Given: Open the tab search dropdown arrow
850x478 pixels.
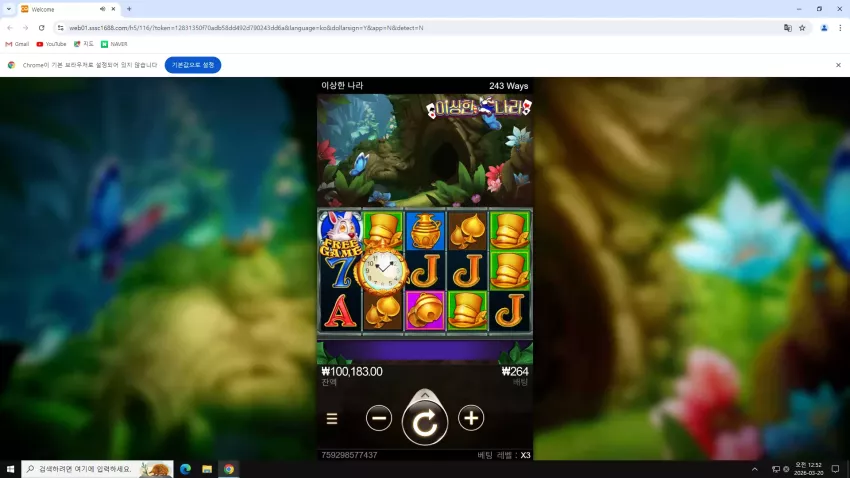Looking at the screenshot, I should pos(9,9).
